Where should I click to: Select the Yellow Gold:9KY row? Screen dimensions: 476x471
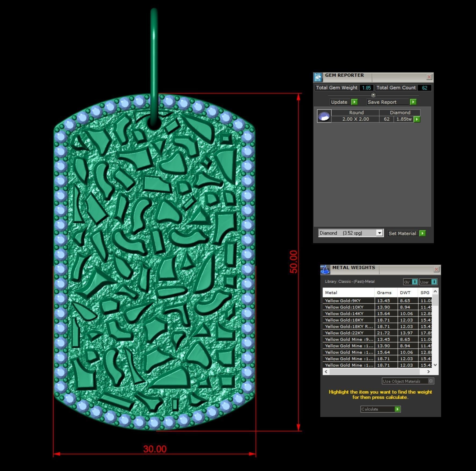click(x=377, y=301)
